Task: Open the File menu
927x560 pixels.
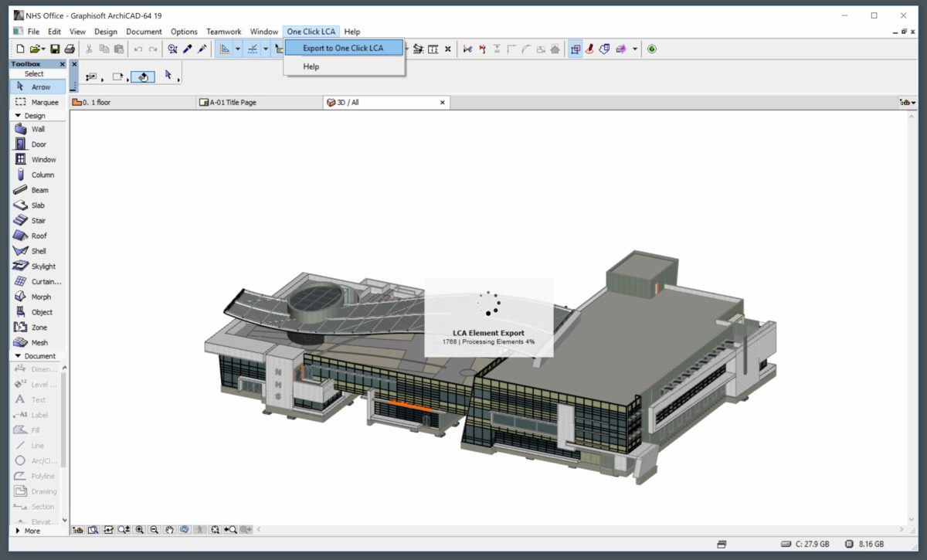Action: 33,32
